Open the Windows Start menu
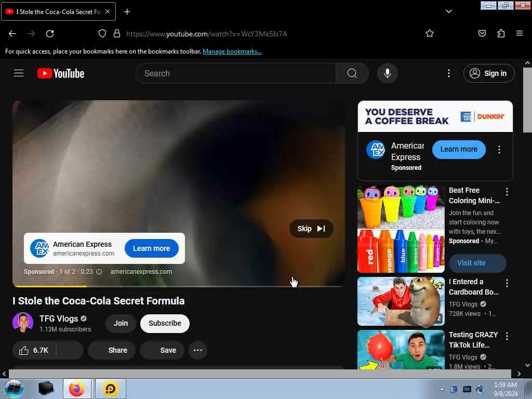 14,389
